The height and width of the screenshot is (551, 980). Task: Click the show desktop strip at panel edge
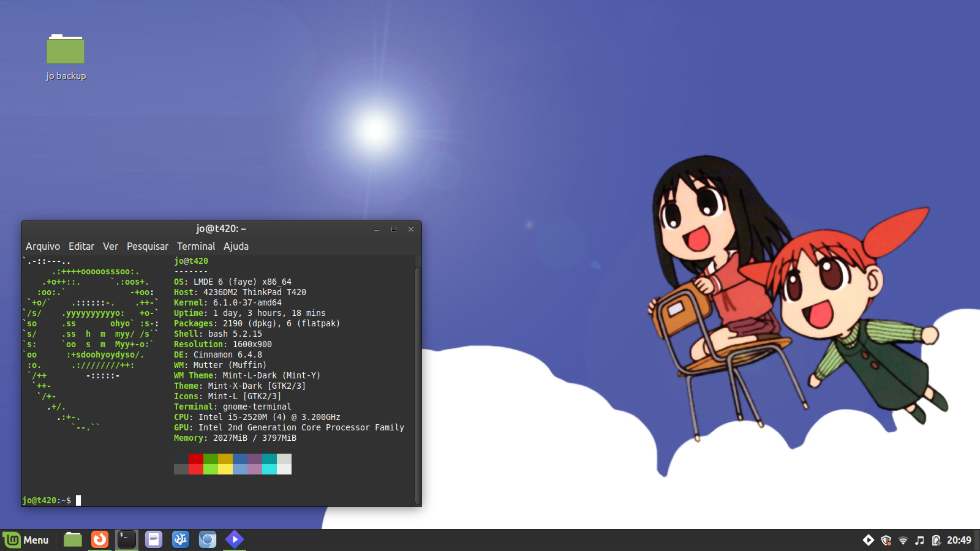pyautogui.click(x=978, y=540)
